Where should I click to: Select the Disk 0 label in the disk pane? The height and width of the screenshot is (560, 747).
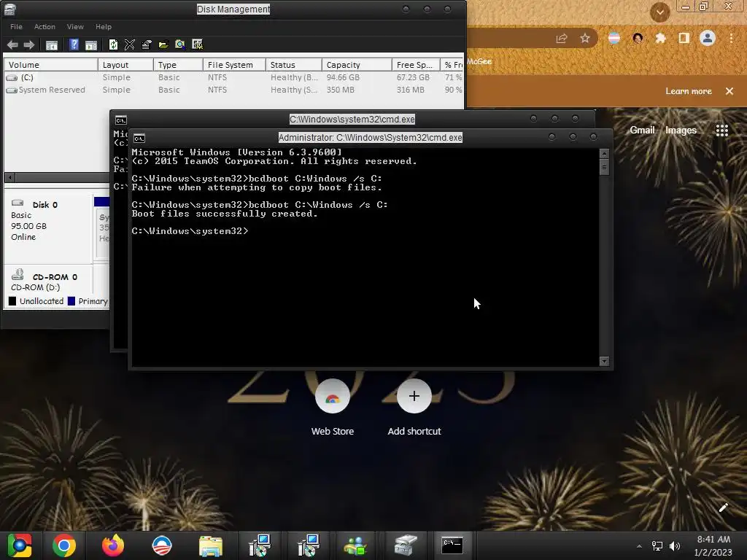click(x=44, y=205)
